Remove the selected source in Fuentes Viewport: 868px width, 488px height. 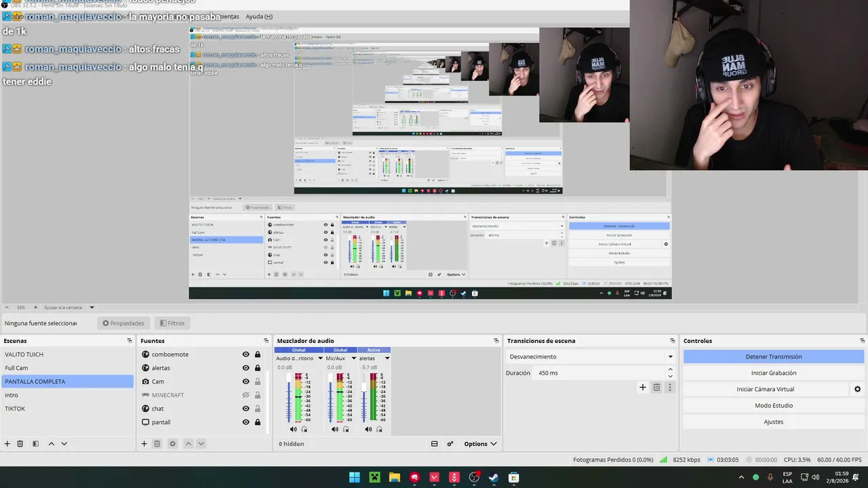click(157, 444)
